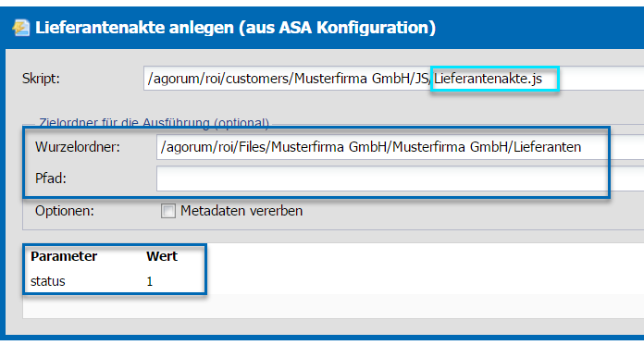Click the Zielordner für die Ausführung group title
The image size is (644, 345).
(154, 122)
